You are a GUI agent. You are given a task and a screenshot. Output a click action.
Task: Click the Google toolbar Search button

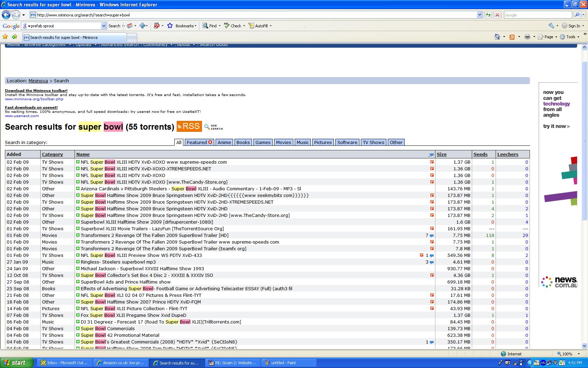click(114, 26)
